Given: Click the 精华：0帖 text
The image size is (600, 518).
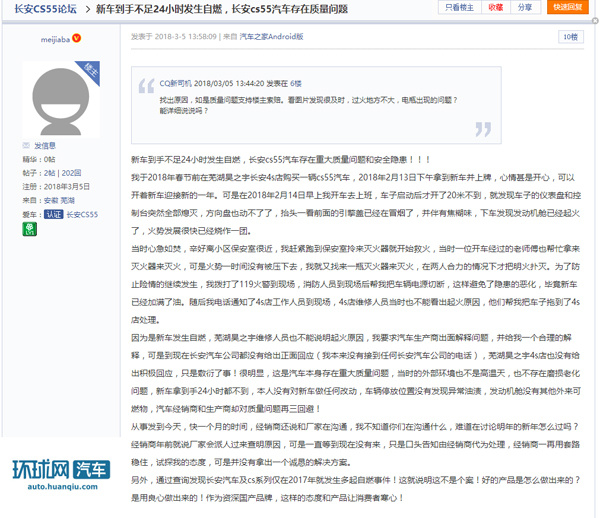Looking at the screenshot, I should pyautogui.click(x=39, y=159).
